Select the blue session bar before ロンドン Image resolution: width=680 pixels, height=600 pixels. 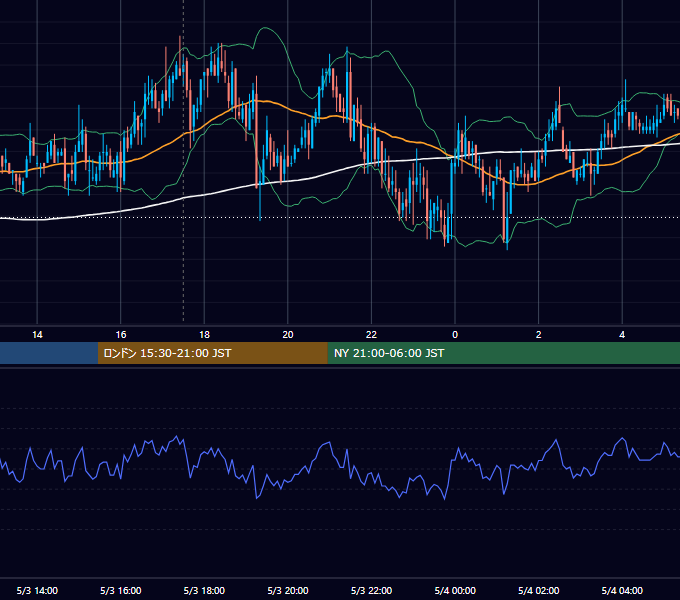click(49, 353)
